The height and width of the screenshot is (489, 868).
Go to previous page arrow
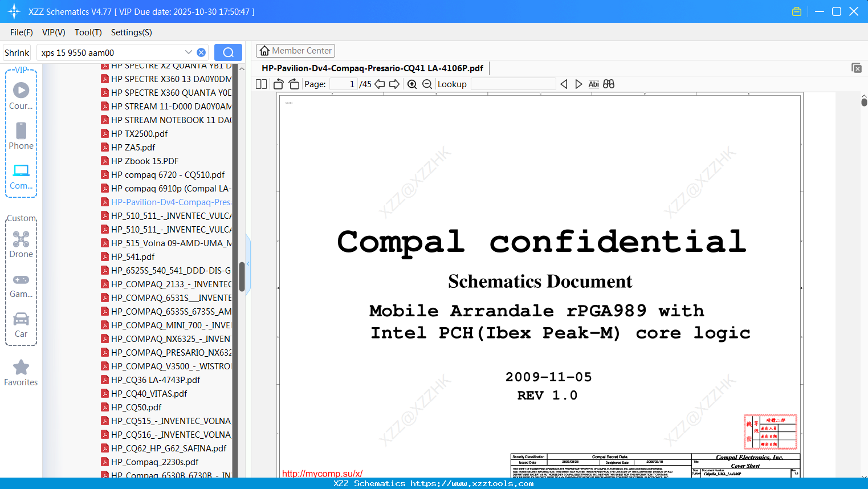click(380, 84)
